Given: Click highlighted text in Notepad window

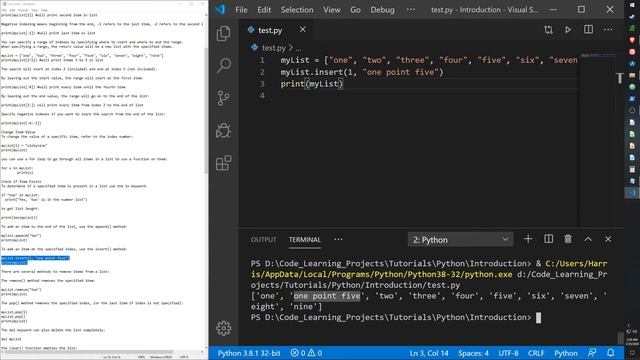Looking at the screenshot, I should pyautogui.click(x=36, y=260).
